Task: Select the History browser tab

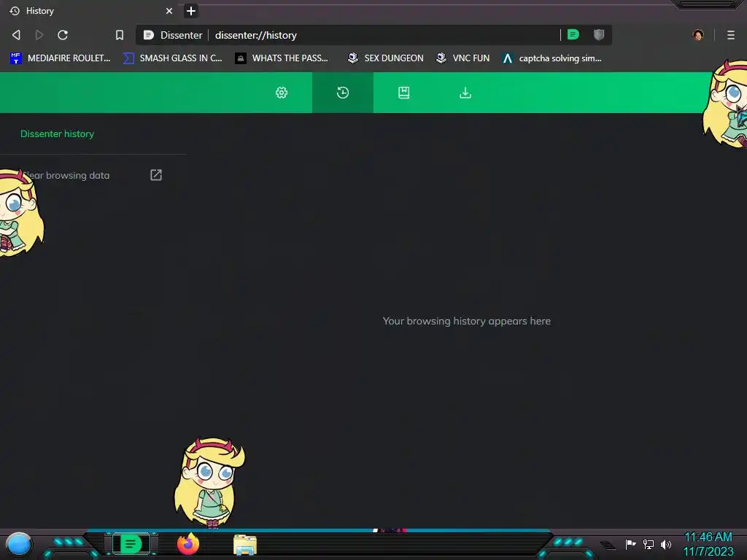Action: (x=90, y=11)
